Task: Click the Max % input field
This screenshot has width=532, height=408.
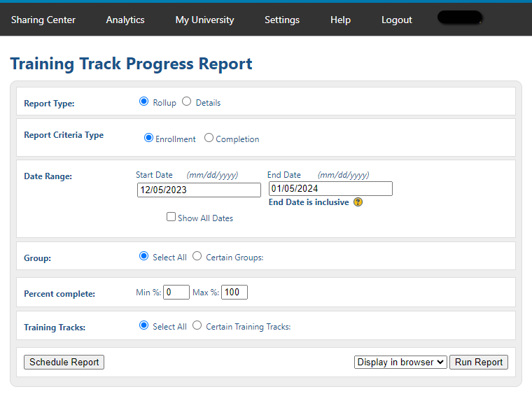Action: click(234, 292)
